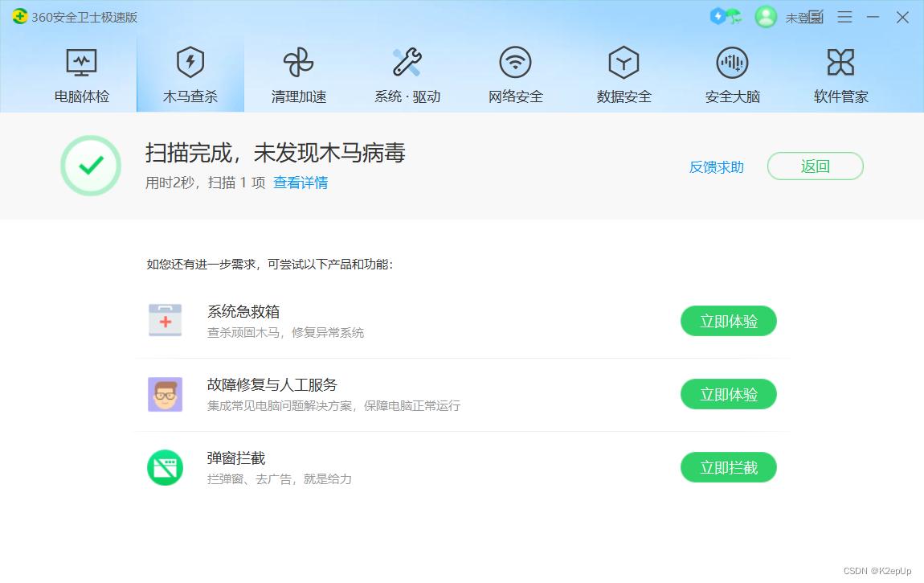Go to the 系统·驱动 tab
The image size is (924, 583).
coord(407,76)
